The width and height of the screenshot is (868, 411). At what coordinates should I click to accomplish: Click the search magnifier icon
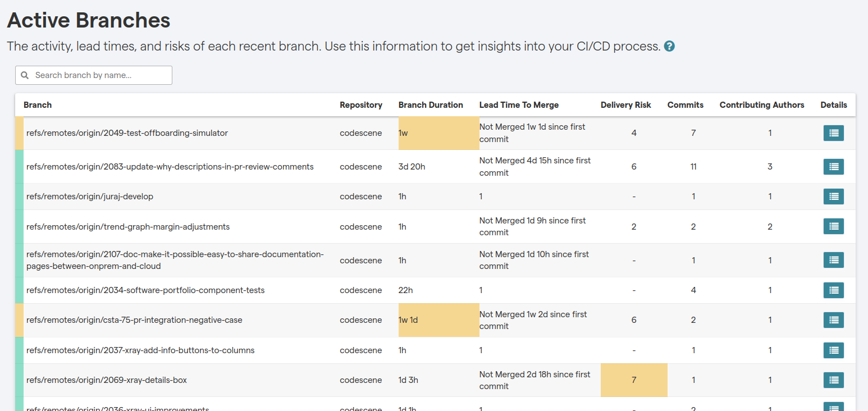tap(24, 75)
